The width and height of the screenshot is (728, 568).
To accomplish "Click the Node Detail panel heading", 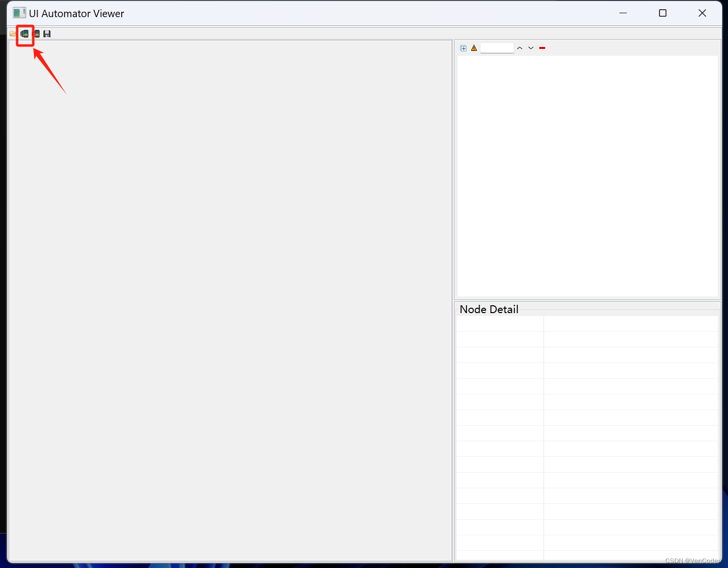I will pyautogui.click(x=489, y=309).
